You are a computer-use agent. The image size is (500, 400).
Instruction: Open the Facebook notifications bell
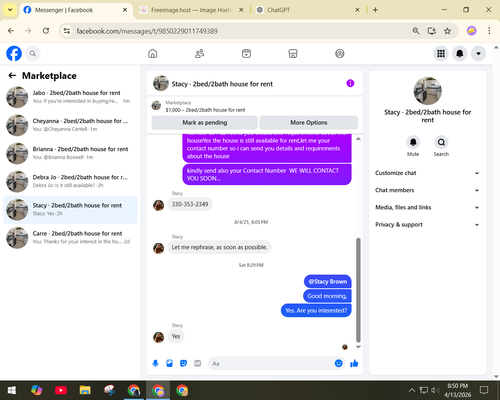point(460,53)
